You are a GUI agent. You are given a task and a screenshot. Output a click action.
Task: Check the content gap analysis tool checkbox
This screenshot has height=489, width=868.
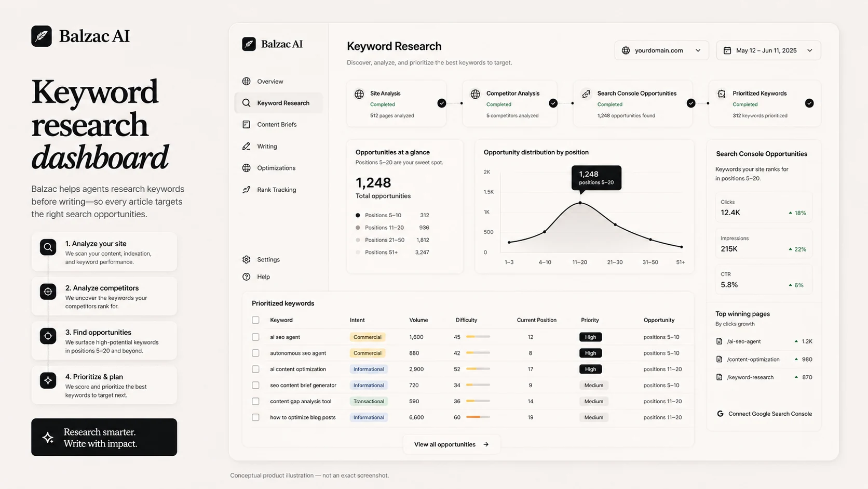(255, 402)
